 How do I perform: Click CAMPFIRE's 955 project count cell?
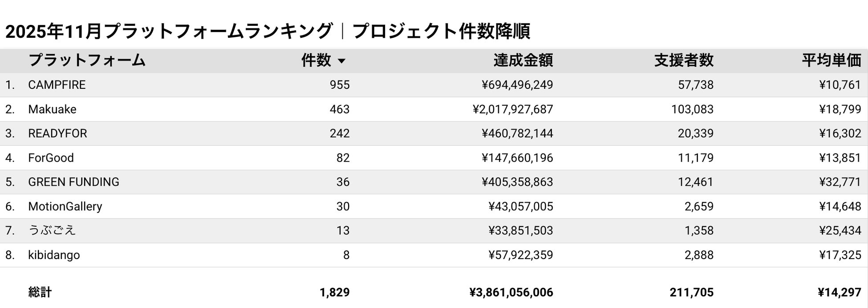pyautogui.click(x=340, y=85)
